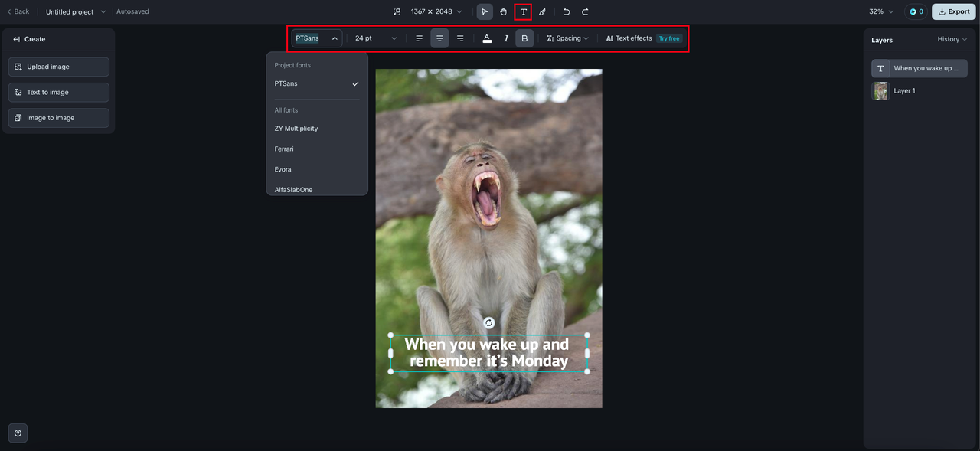
Task: Open the text color picker
Action: (x=487, y=38)
